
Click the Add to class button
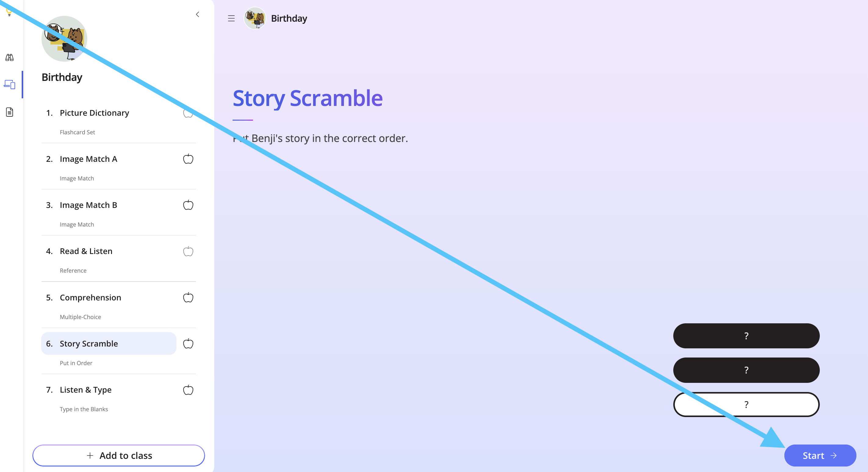pos(119,456)
